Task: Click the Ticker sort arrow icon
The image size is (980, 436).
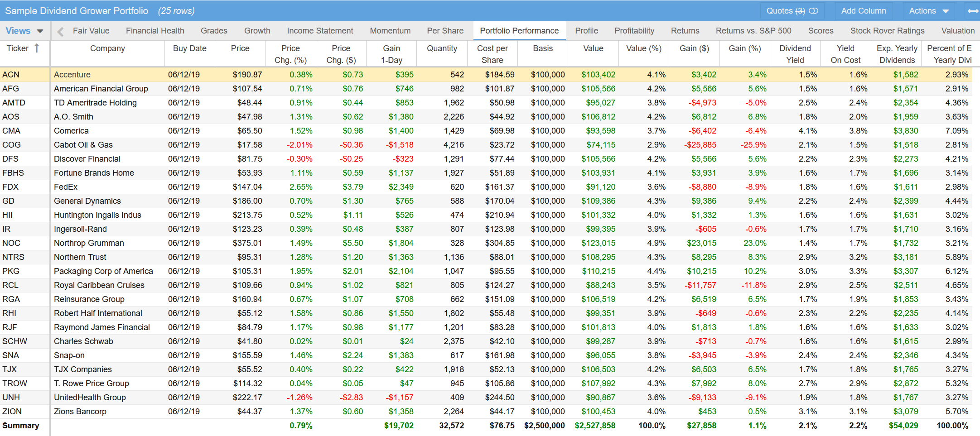Action: (x=37, y=48)
